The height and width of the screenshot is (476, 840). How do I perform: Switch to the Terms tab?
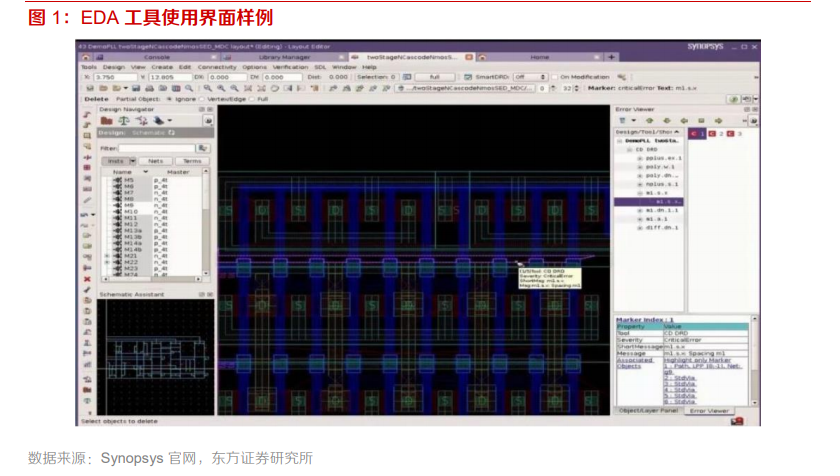tap(192, 161)
